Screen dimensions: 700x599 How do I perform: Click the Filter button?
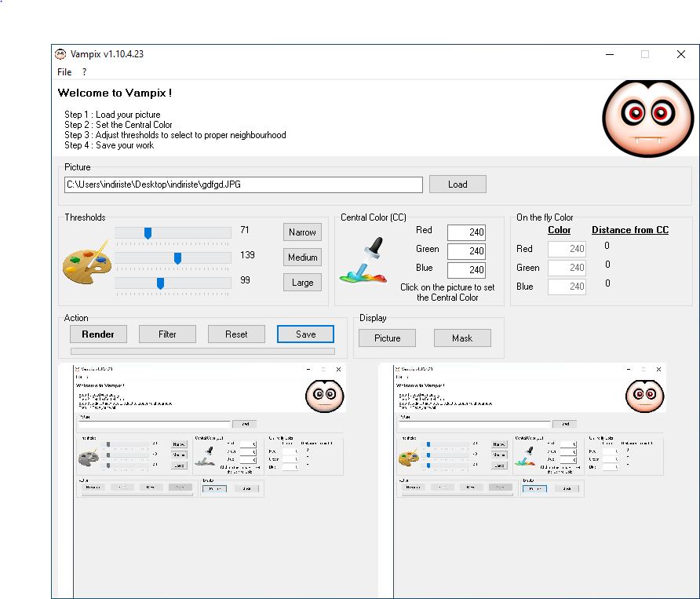(167, 334)
